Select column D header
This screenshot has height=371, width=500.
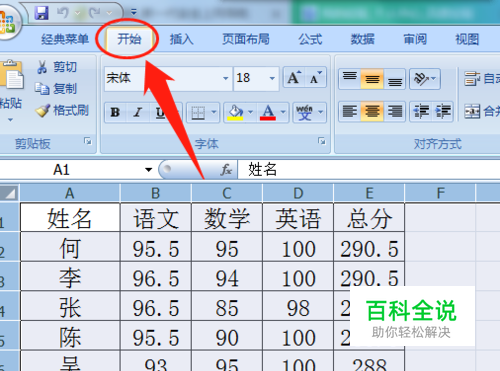click(298, 193)
